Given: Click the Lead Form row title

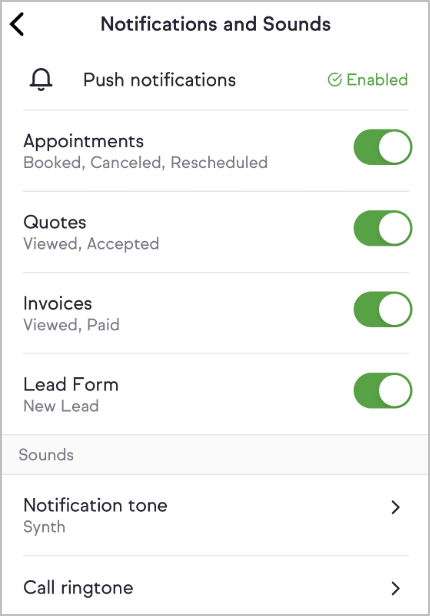Looking at the screenshot, I should 71,384.
